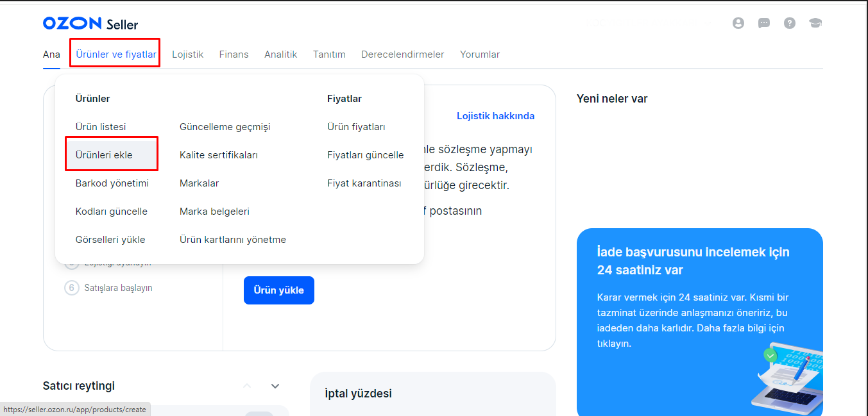Open Marka belgeleri menu entry
Image resolution: width=868 pixels, height=416 pixels.
pos(215,212)
